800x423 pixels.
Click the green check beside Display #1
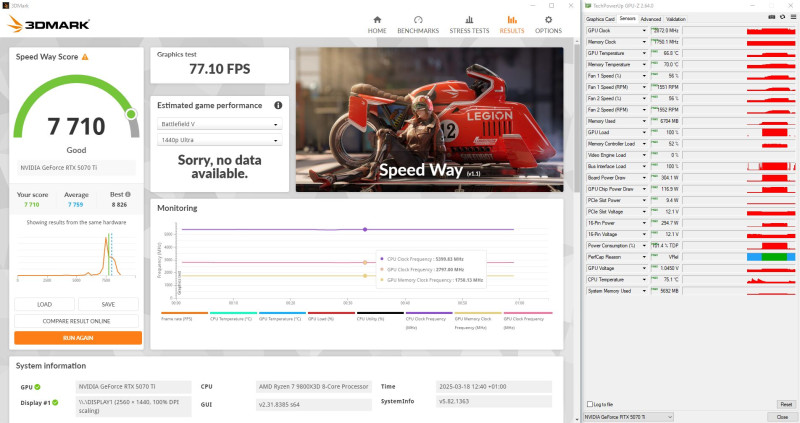55,403
